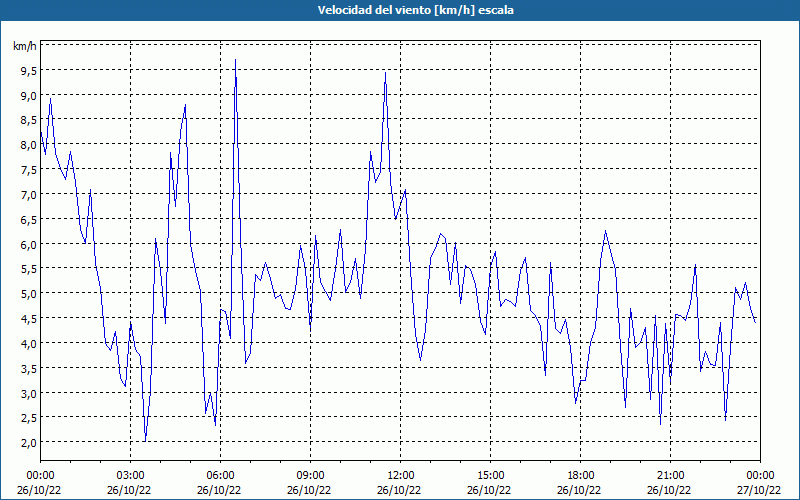Click the 6,5 y-axis label

tap(28, 219)
